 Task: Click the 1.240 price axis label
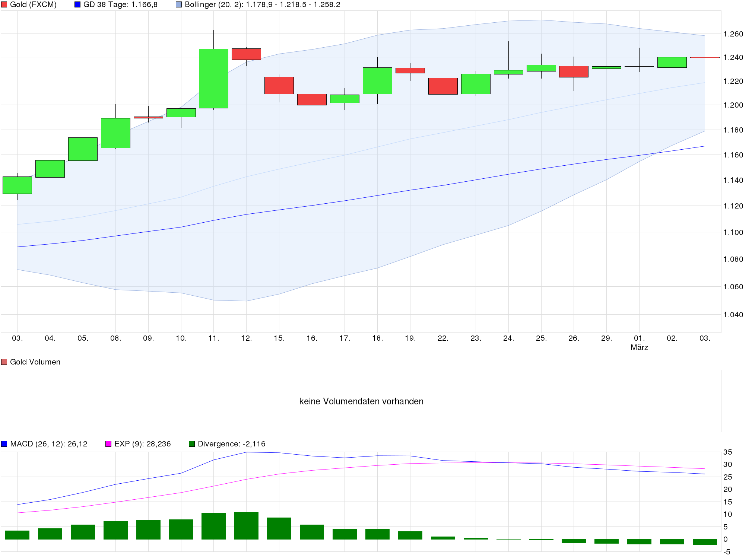733,57
